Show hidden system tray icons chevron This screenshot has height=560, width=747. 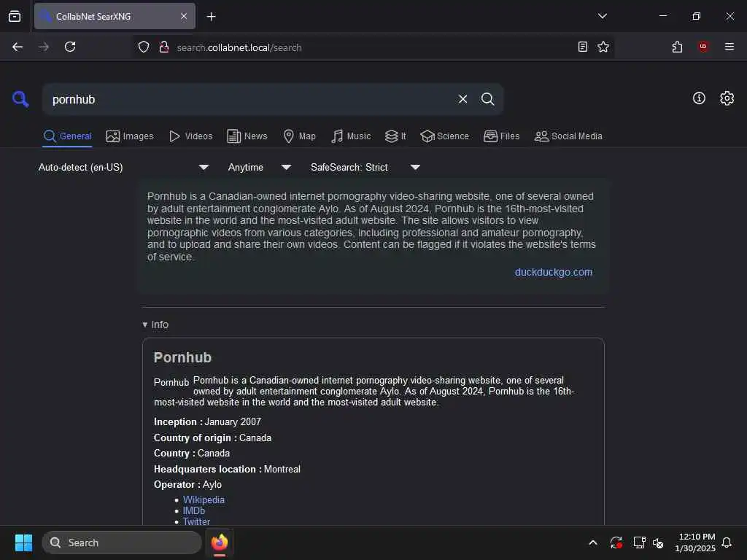click(593, 542)
